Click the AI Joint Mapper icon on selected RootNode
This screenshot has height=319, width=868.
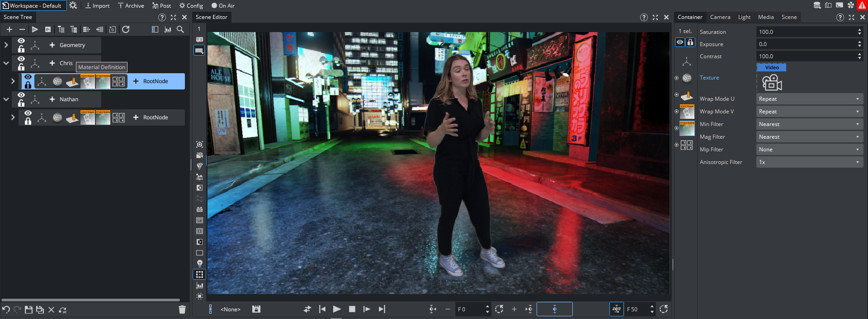click(88, 81)
